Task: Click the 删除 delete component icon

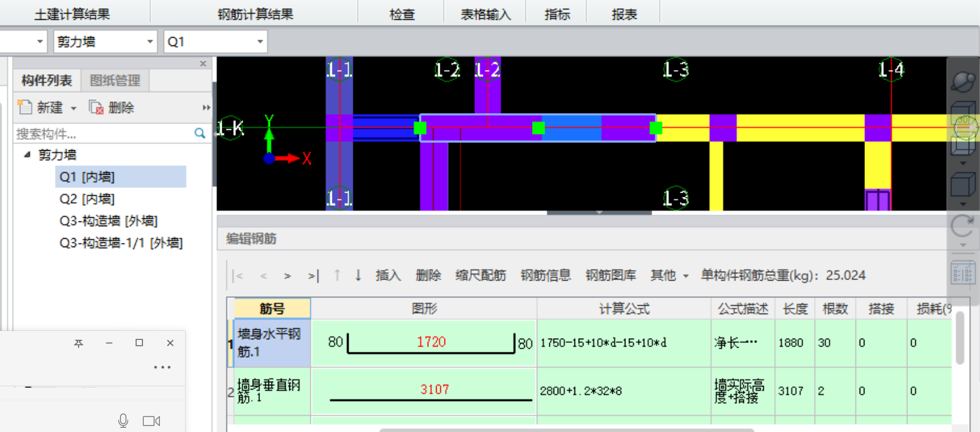Action: 96,107
